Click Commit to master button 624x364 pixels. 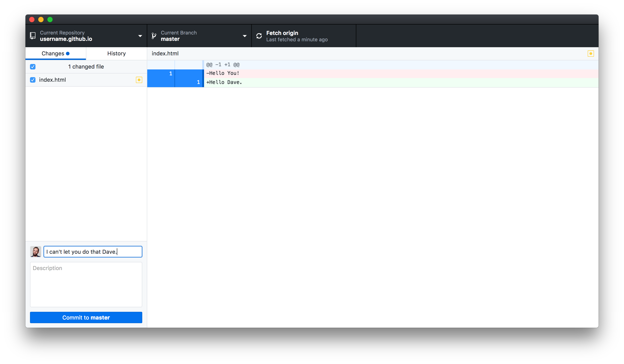tap(86, 317)
